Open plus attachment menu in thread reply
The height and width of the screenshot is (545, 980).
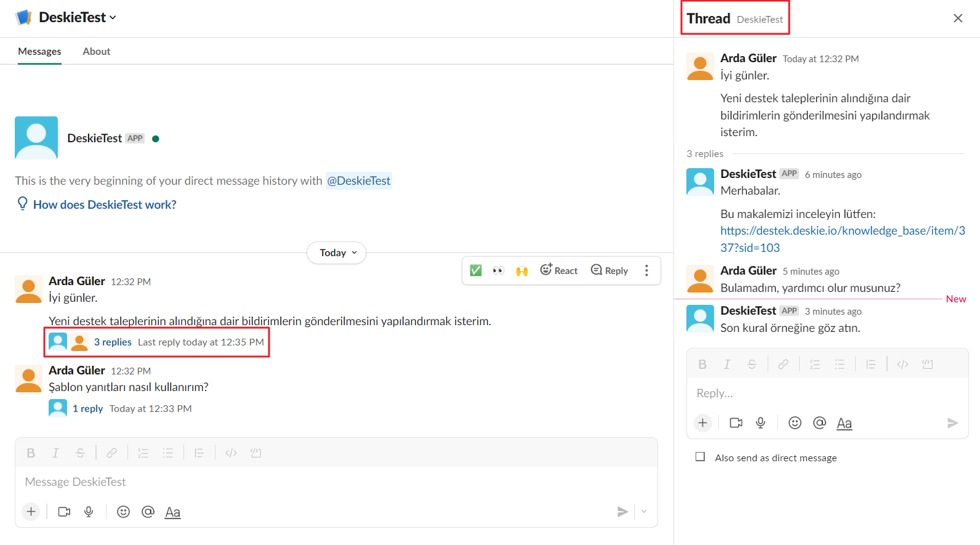pyautogui.click(x=703, y=423)
